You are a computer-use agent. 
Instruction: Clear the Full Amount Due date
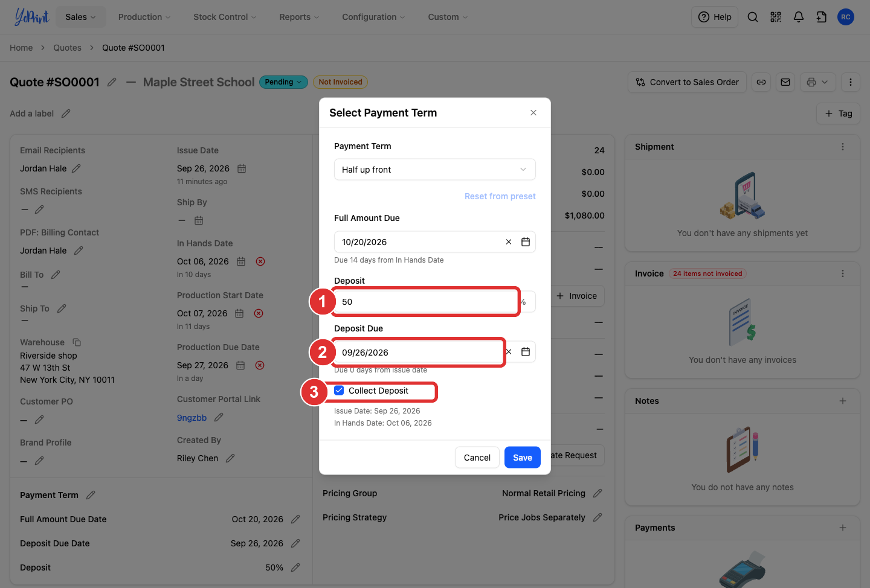point(509,242)
